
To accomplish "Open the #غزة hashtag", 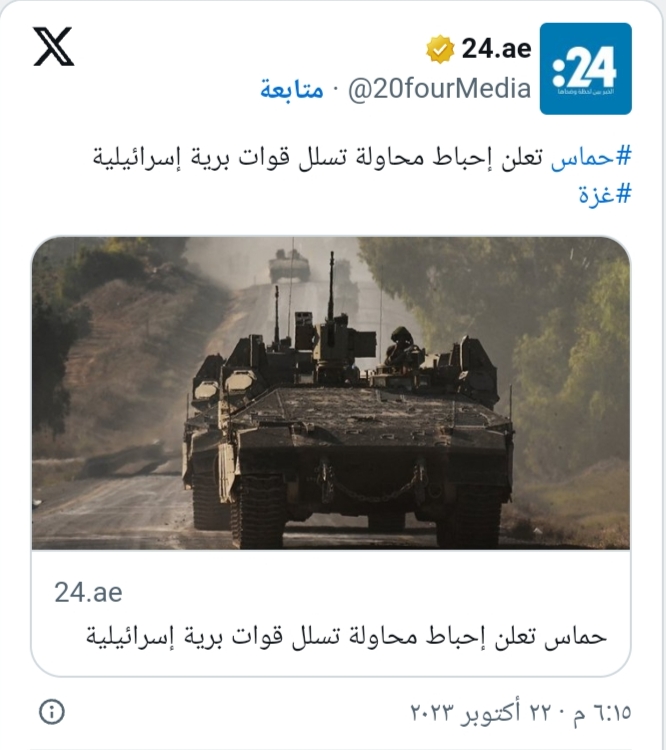I will point(605,194).
